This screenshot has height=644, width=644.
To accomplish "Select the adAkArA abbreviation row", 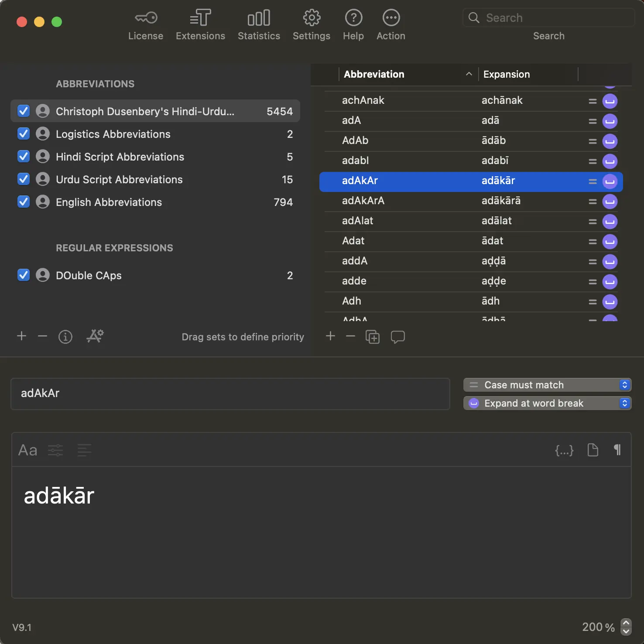I will pyautogui.click(x=471, y=201).
